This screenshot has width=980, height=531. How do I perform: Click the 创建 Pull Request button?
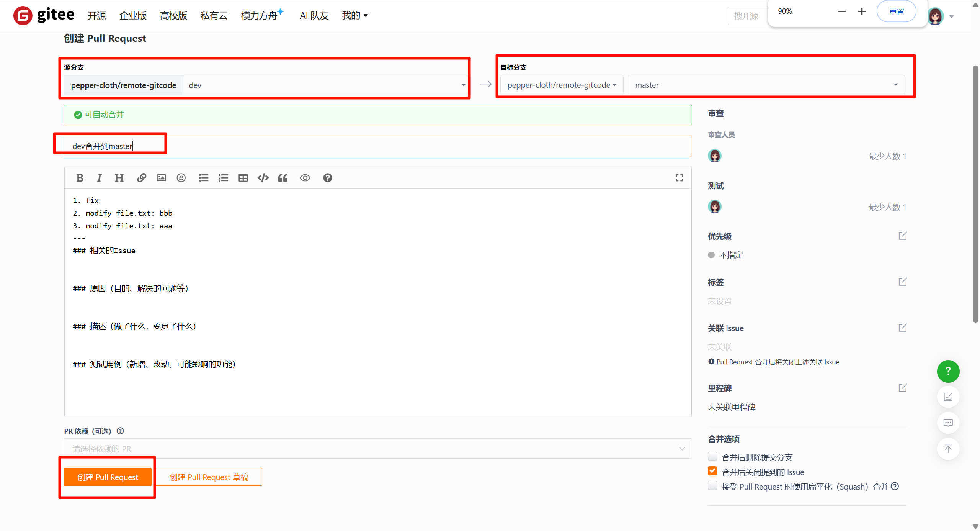[x=108, y=477]
